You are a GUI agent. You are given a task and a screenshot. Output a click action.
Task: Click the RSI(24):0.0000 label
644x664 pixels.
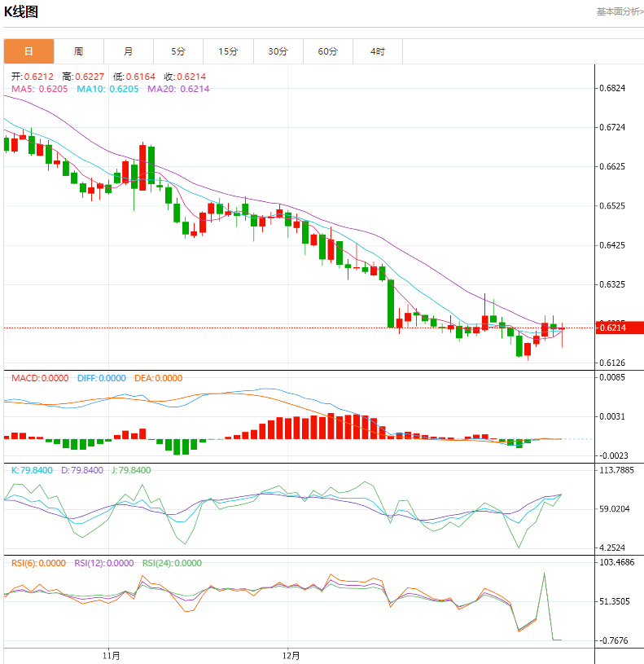click(x=172, y=563)
